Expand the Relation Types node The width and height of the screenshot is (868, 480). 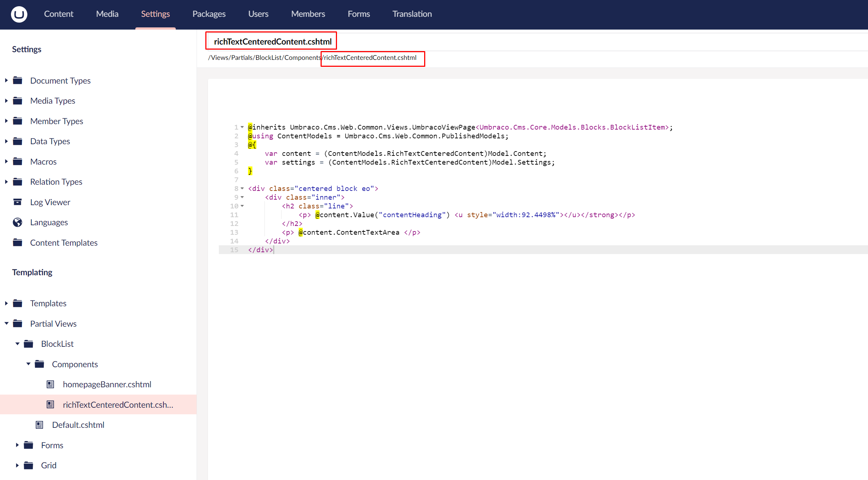[x=6, y=182]
